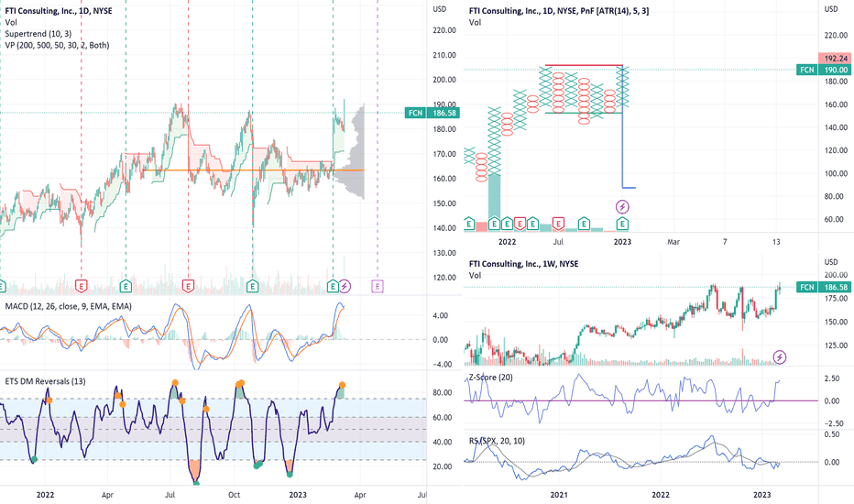The width and height of the screenshot is (854, 504).
Task: Click the purple zero line in the Z-Score pane
Action: point(640,400)
